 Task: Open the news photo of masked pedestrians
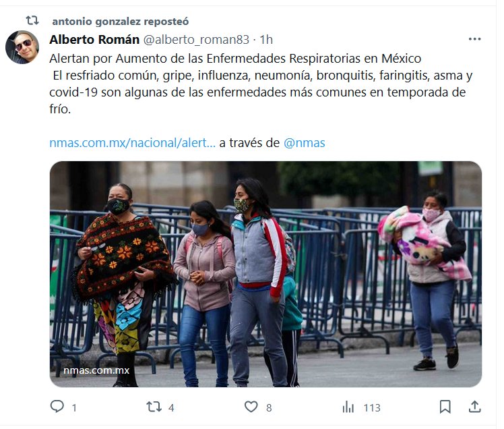[x=266, y=275]
